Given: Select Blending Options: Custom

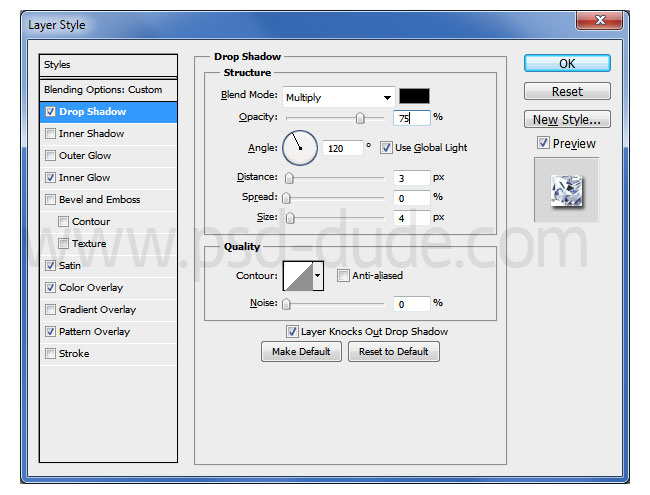Looking at the screenshot, I should [108, 90].
